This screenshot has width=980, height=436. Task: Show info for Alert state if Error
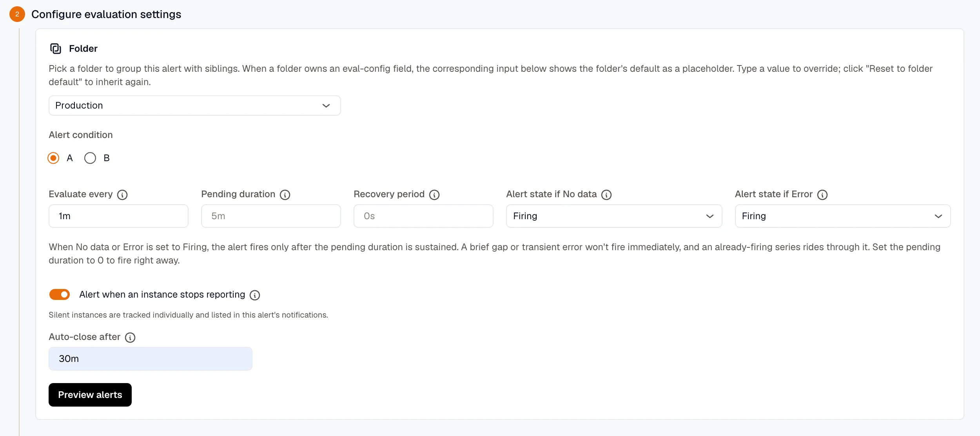(822, 195)
